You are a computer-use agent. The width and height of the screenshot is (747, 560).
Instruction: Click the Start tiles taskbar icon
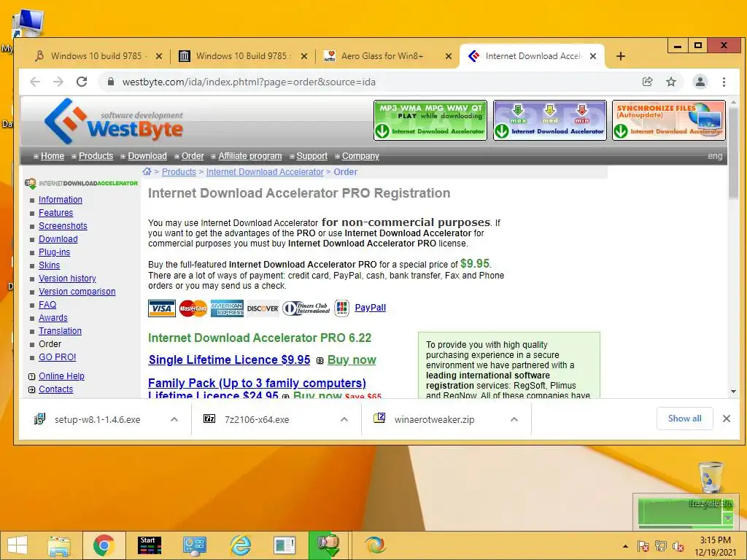[x=149, y=545]
